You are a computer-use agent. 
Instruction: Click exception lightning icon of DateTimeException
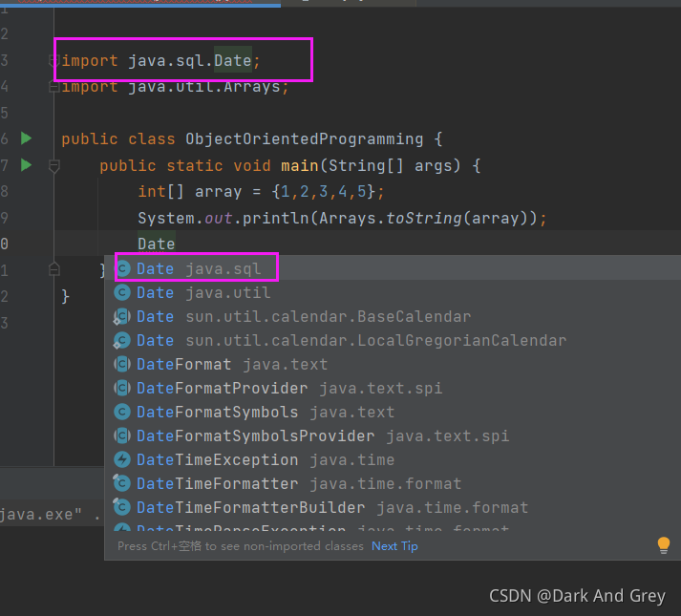click(122, 459)
